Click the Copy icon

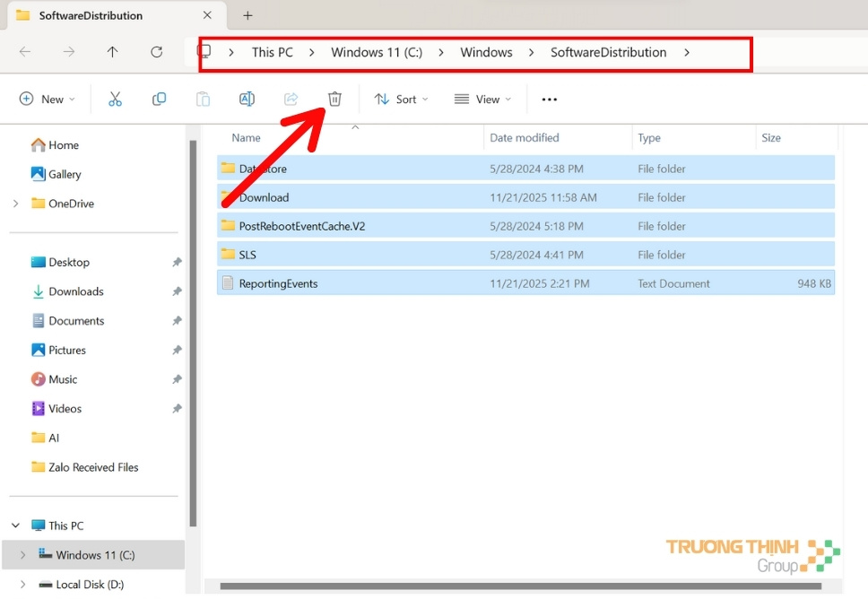click(x=159, y=99)
